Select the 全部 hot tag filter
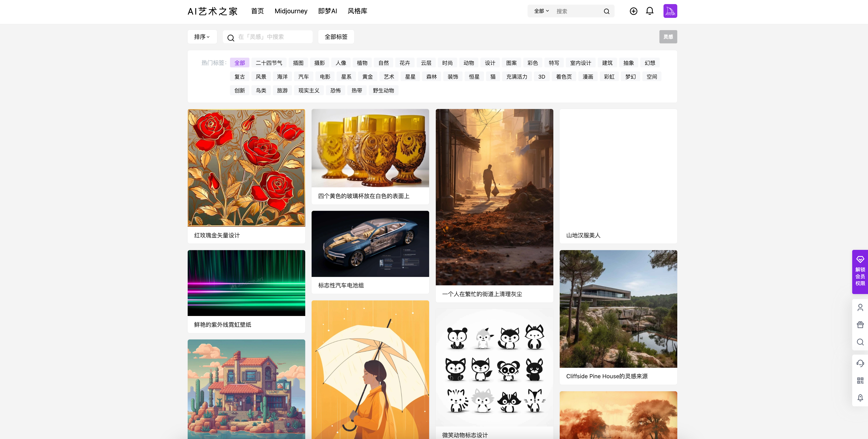 pyautogui.click(x=240, y=63)
